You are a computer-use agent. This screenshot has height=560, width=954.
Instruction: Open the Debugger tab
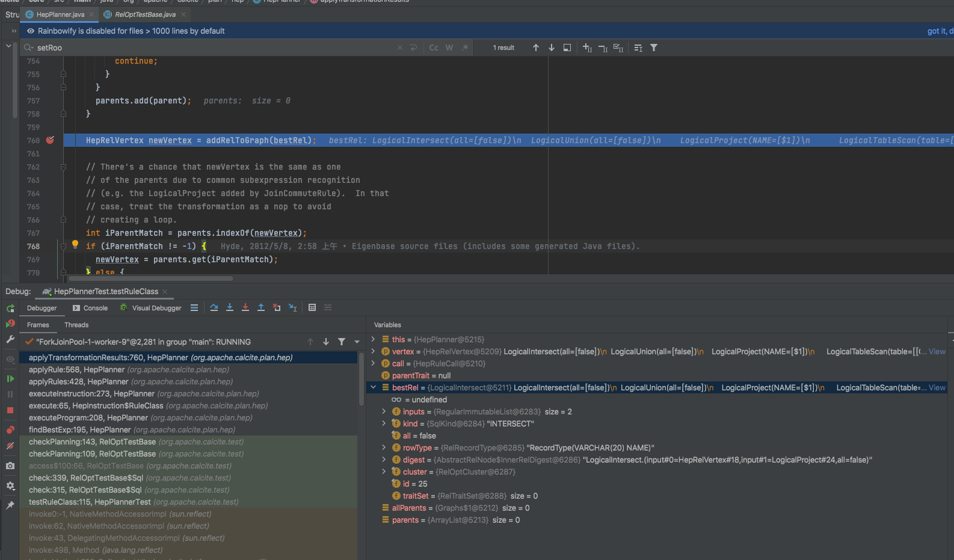[42, 308]
